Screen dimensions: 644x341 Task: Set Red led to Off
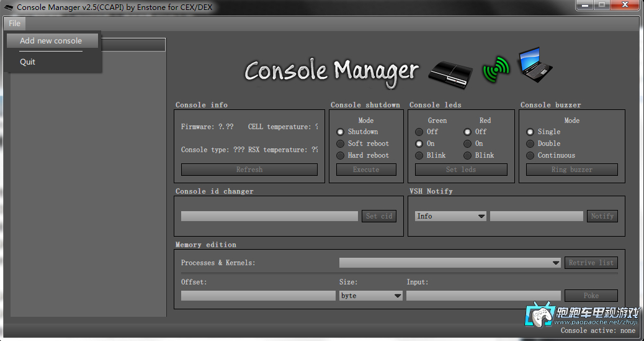point(467,132)
